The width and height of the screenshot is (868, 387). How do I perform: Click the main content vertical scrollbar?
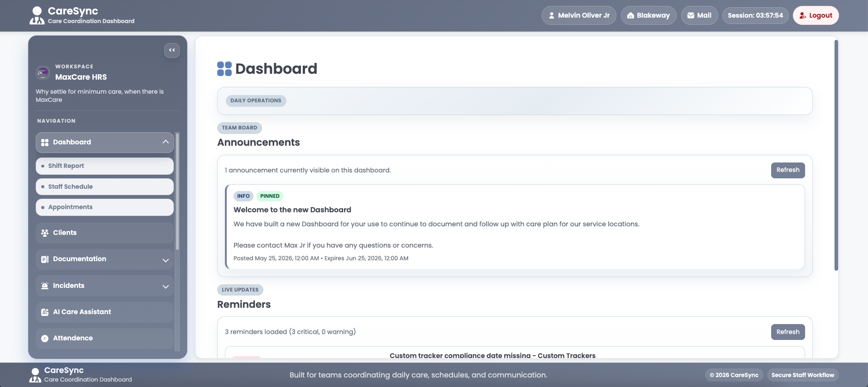pyautogui.click(x=836, y=155)
